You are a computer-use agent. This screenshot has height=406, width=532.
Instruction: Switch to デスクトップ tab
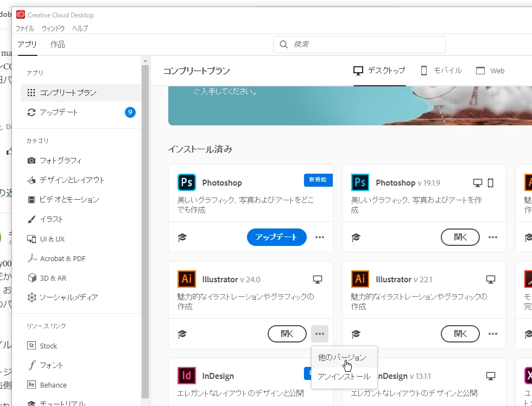[379, 71]
